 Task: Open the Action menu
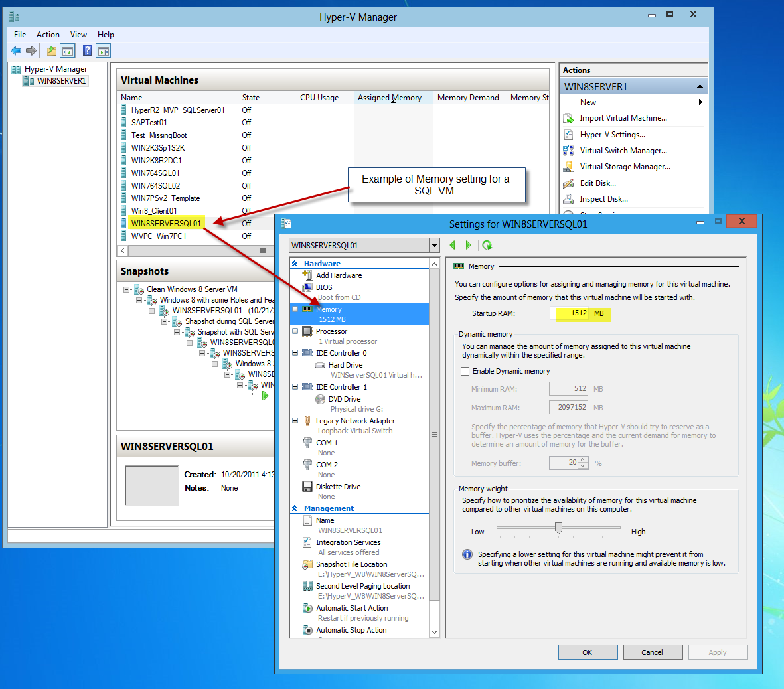click(x=48, y=35)
